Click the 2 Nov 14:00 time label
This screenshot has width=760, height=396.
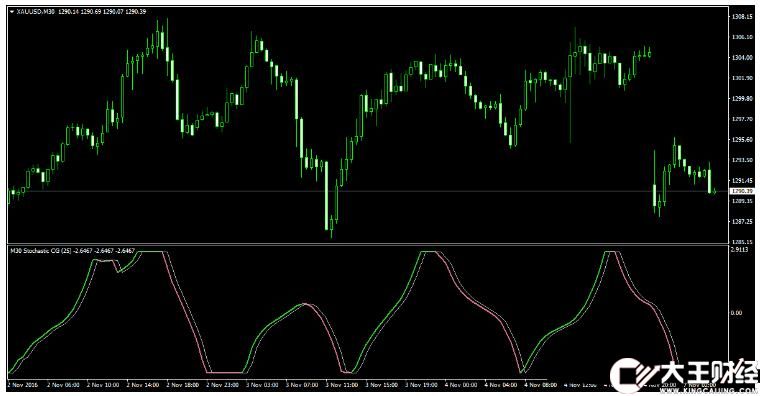(143, 385)
